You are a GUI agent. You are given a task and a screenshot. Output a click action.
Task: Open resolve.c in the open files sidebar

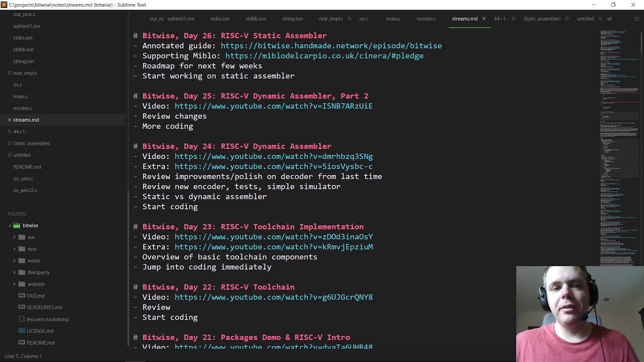23,108
